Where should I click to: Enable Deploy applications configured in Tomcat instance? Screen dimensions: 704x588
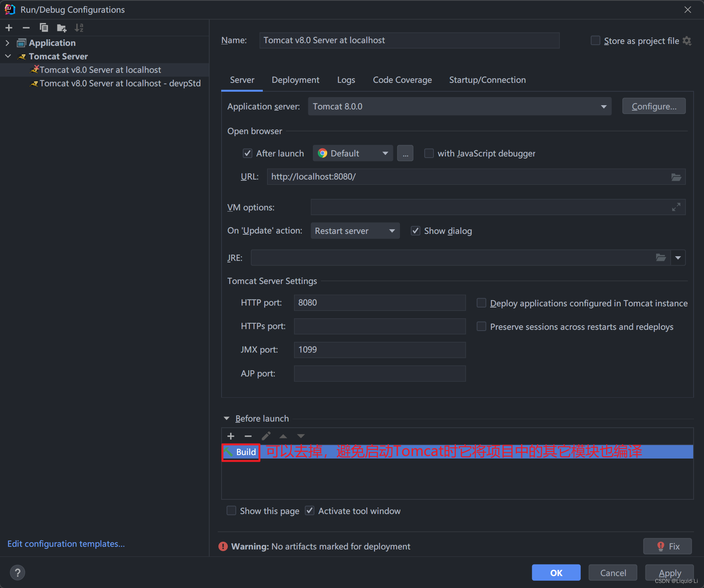[x=481, y=303]
